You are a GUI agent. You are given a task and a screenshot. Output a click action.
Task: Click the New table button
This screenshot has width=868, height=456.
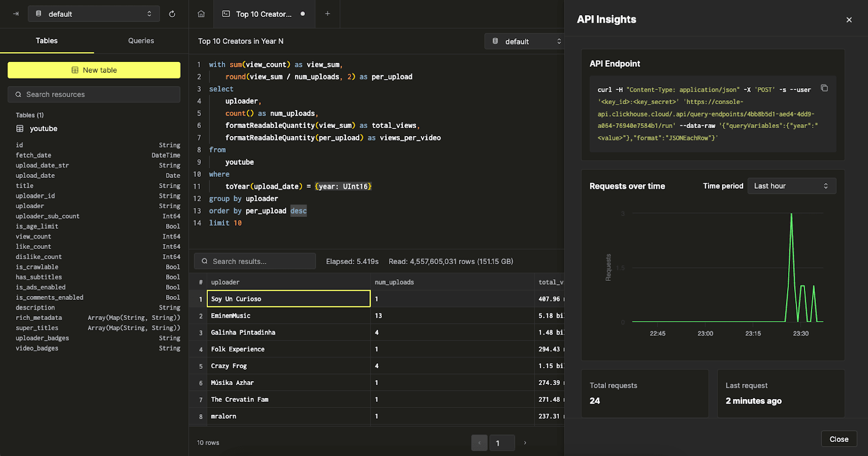[x=94, y=70]
